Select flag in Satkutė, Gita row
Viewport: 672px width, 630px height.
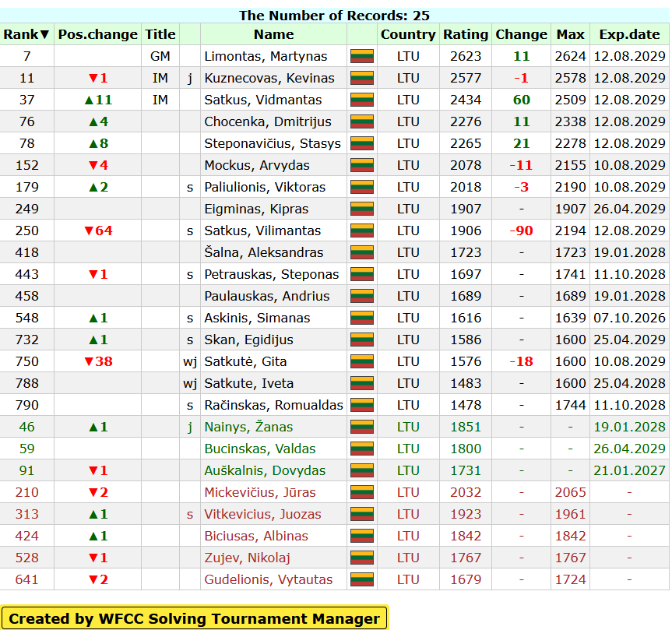pyautogui.click(x=362, y=361)
